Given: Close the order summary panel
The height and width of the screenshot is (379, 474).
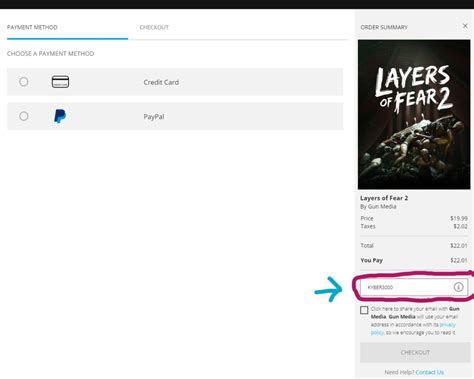Looking at the screenshot, I should [x=465, y=26].
